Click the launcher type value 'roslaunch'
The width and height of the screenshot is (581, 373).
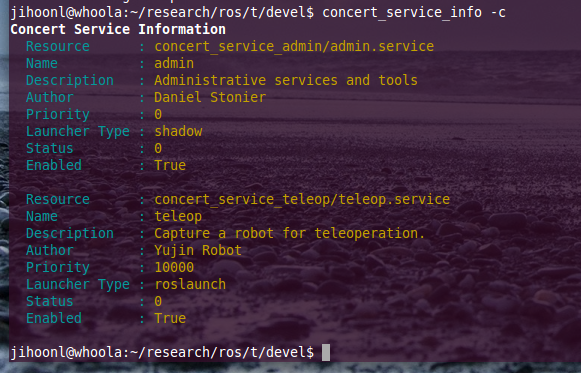[x=190, y=284]
